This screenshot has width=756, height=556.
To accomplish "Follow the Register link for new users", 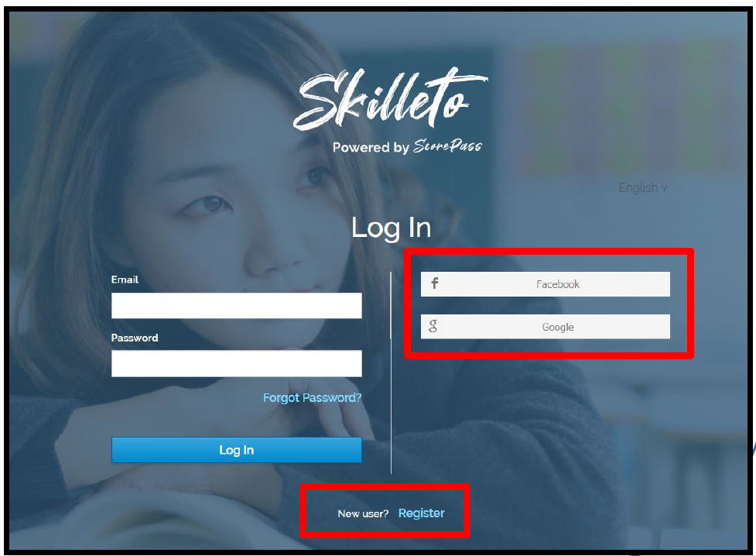I will pyautogui.click(x=422, y=513).
